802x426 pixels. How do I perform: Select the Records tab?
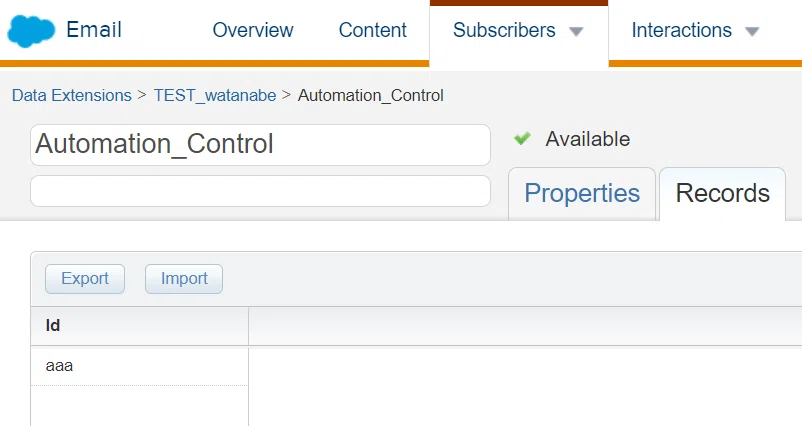pyautogui.click(x=723, y=194)
